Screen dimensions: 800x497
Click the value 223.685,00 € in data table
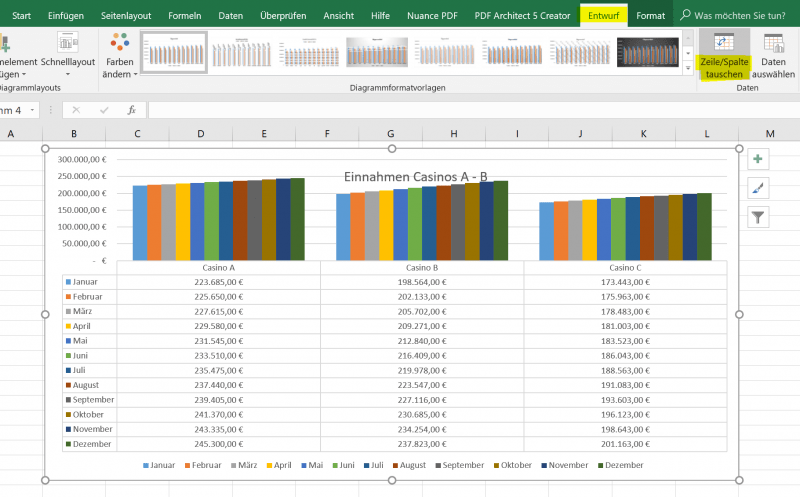coord(218,282)
